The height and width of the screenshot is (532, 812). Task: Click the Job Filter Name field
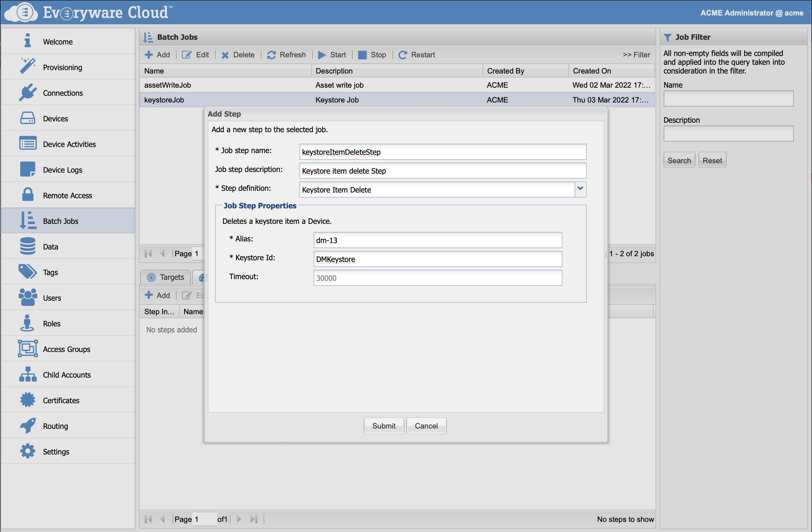(728, 98)
